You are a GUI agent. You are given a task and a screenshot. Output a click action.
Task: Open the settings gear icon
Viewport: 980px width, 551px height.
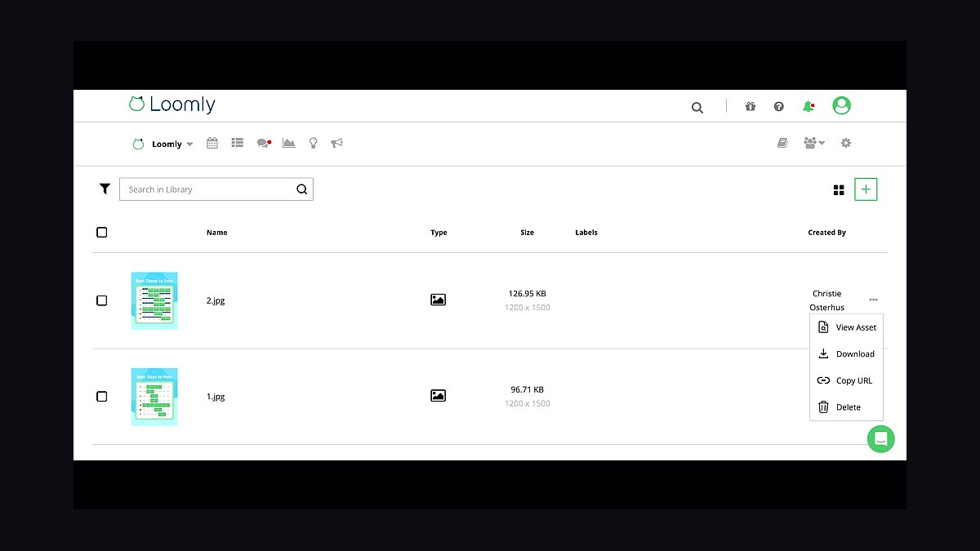coord(846,143)
